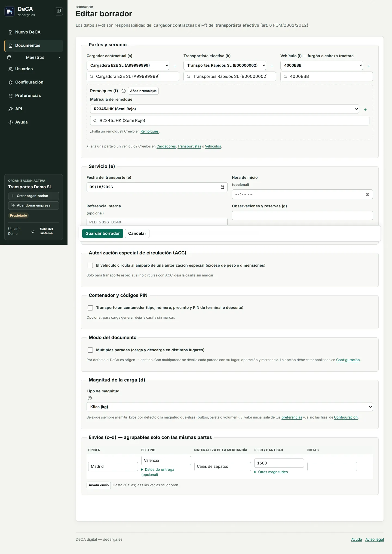The width and height of the screenshot is (392, 554).
Task: Click Abandonar empresa button
Action: click(x=33, y=205)
